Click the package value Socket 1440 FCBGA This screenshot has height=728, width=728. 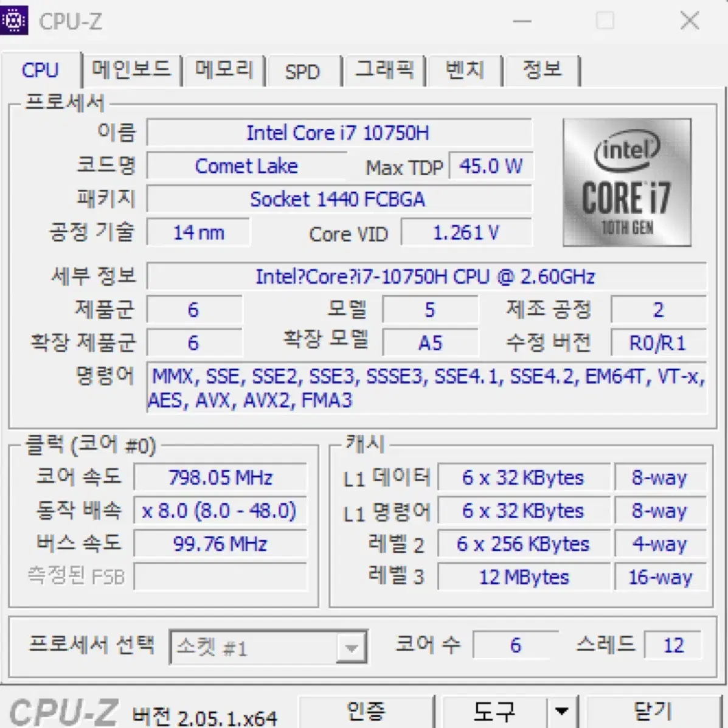click(x=339, y=199)
